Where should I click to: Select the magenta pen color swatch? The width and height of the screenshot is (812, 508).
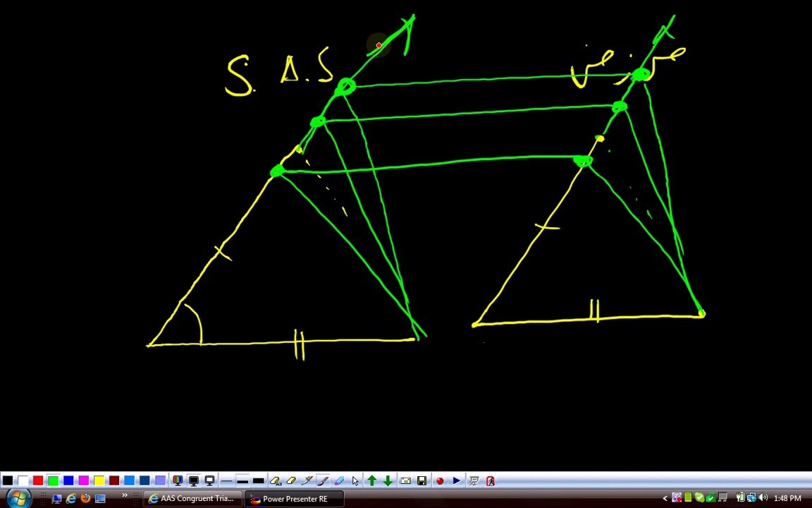tap(84, 480)
